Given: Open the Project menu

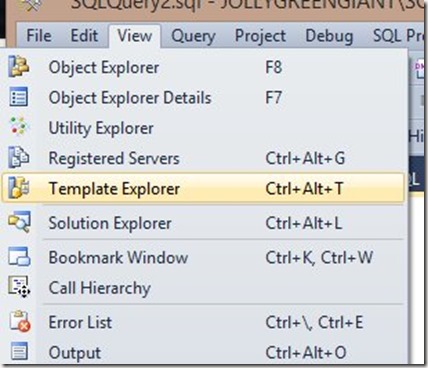Looking at the screenshot, I should tap(260, 36).
